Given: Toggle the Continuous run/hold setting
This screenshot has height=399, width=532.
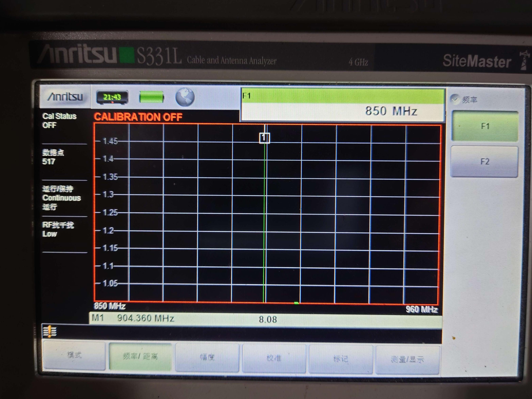Looking at the screenshot, I should point(61,198).
